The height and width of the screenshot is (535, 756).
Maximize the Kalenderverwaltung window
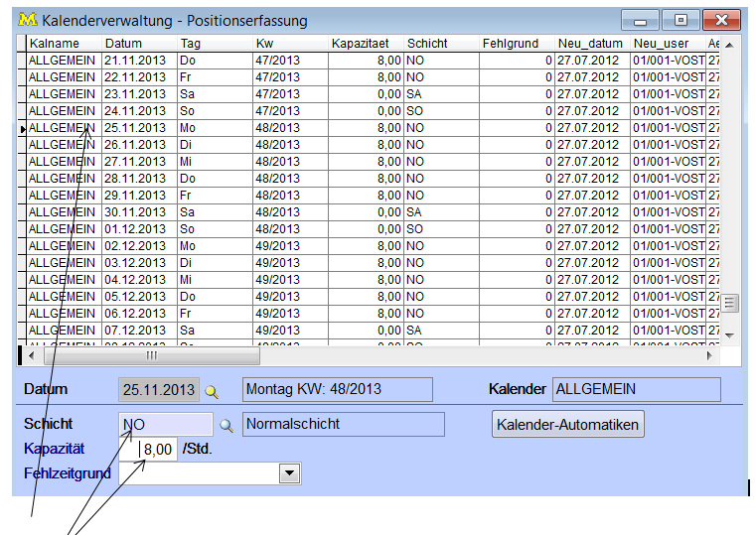point(680,20)
